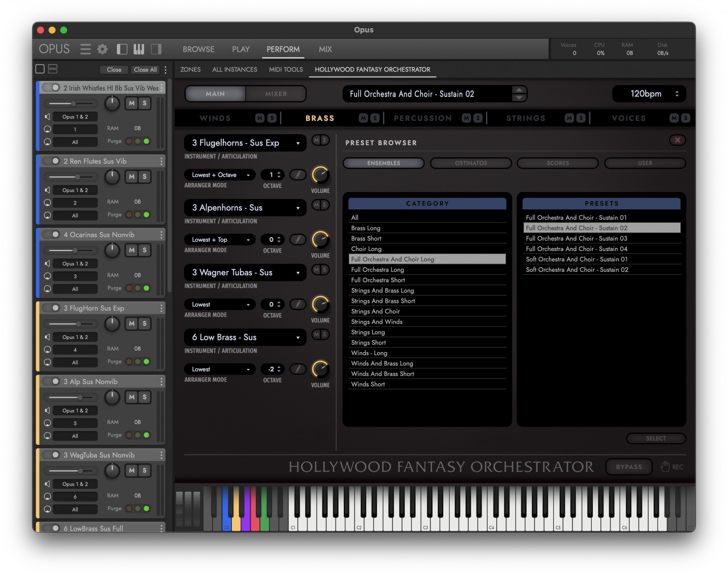Toggle power switch for 3 FlugHorn Sus Exp
The image size is (728, 575).
[51, 308]
